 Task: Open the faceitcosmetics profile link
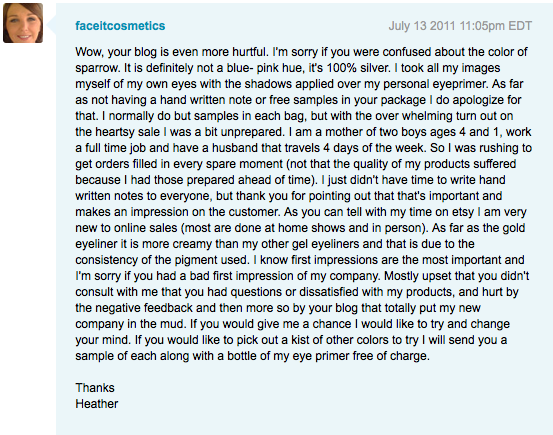120,26
